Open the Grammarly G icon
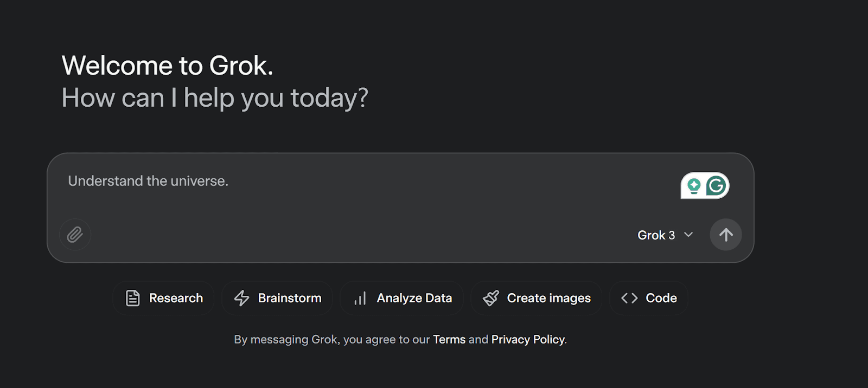The image size is (868, 388). coord(717,186)
